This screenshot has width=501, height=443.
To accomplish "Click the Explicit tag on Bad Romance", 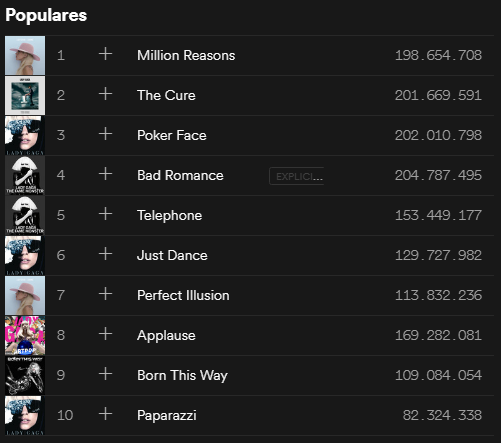I will click(297, 176).
